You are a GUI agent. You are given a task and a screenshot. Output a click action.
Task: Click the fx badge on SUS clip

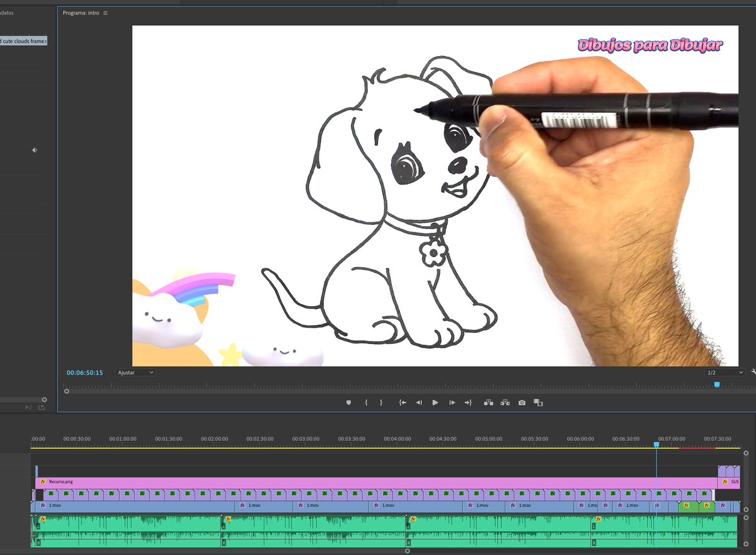[x=724, y=482]
